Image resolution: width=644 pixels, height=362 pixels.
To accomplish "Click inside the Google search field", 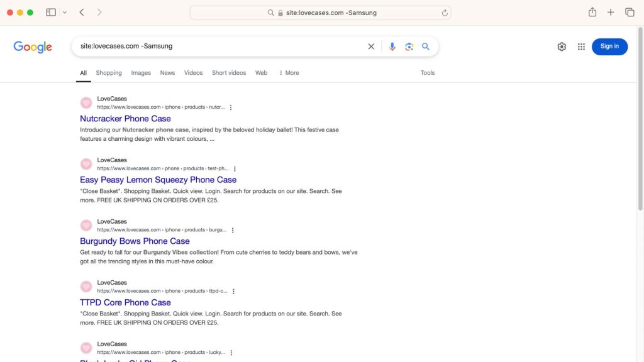I will click(x=220, y=47).
